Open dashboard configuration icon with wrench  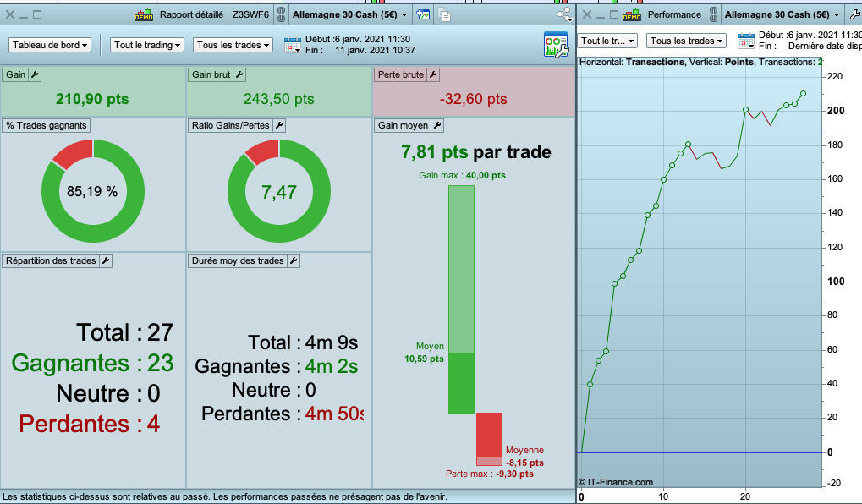point(556,45)
